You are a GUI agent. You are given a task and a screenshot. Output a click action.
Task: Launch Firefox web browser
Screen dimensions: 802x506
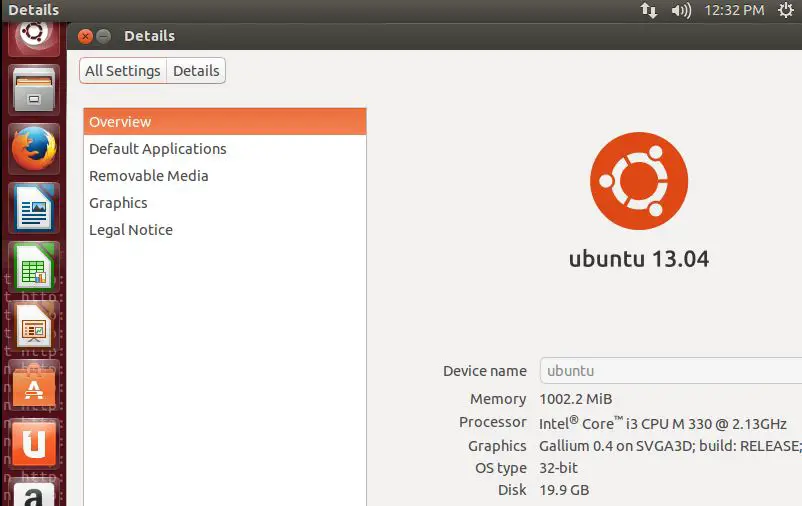(x=34, y=148)
